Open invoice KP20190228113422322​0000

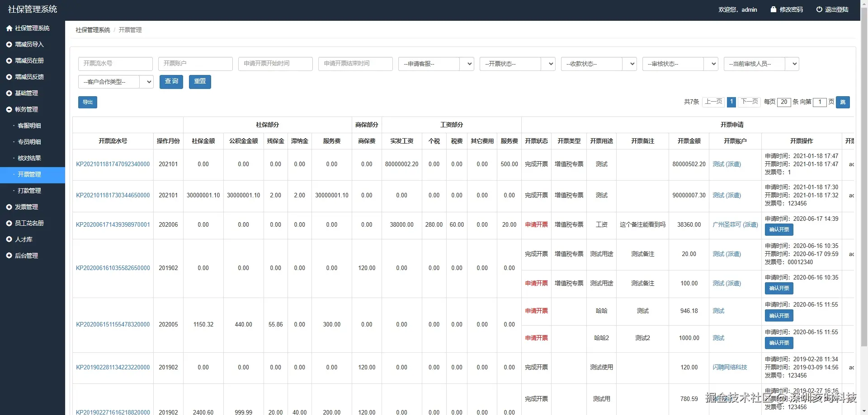113,368
